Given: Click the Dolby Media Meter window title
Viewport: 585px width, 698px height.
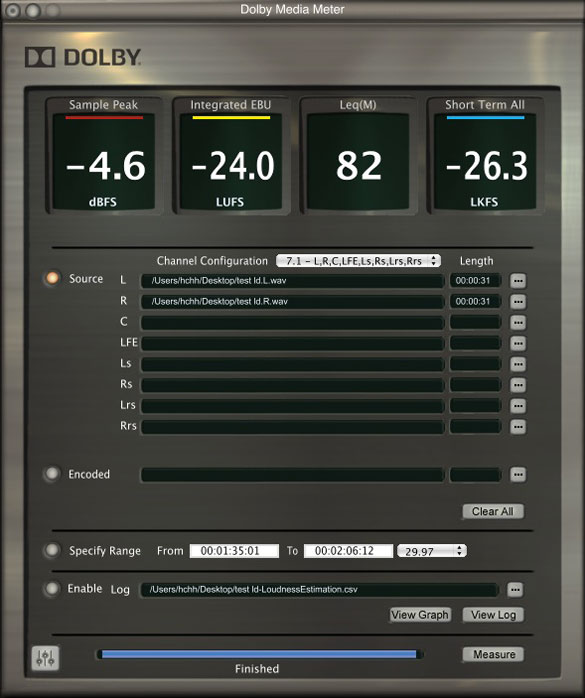Looking at the screenshot, I should [292, 9].
